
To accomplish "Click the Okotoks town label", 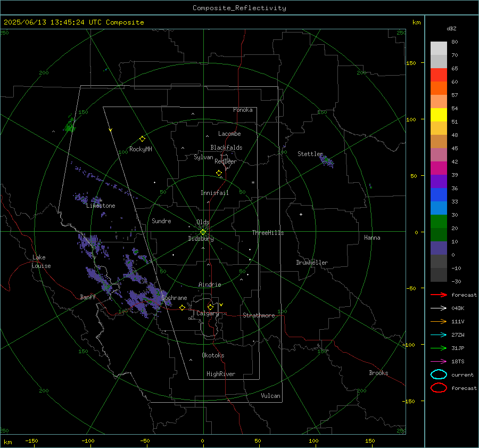I will pyautogui.click(x=213, y=355).
